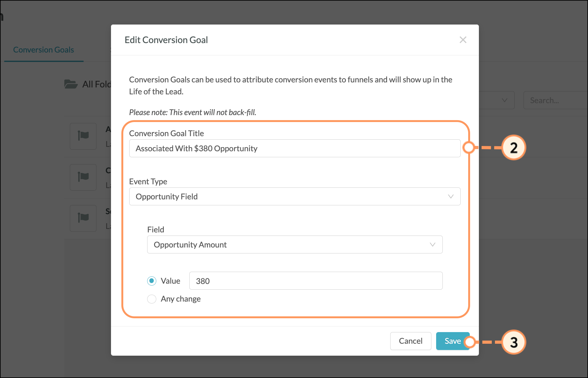Click the Event Type dropdown chevron arrow
The width and height of the screenshot is (588, 378).
451,197
